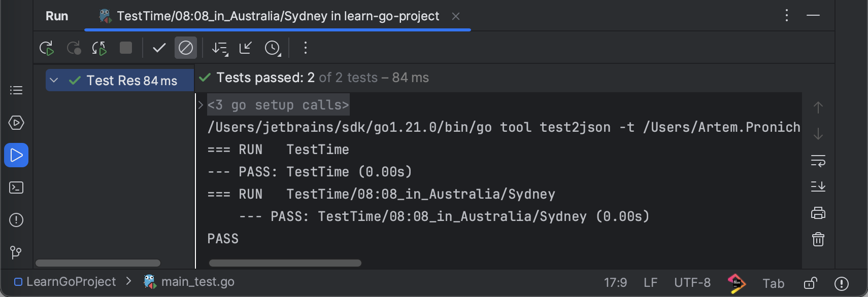Image resolution: width=868 pixels, height=297 pixels.
Task: Expand the folded go setup calls
Action: tap(201, 105)
